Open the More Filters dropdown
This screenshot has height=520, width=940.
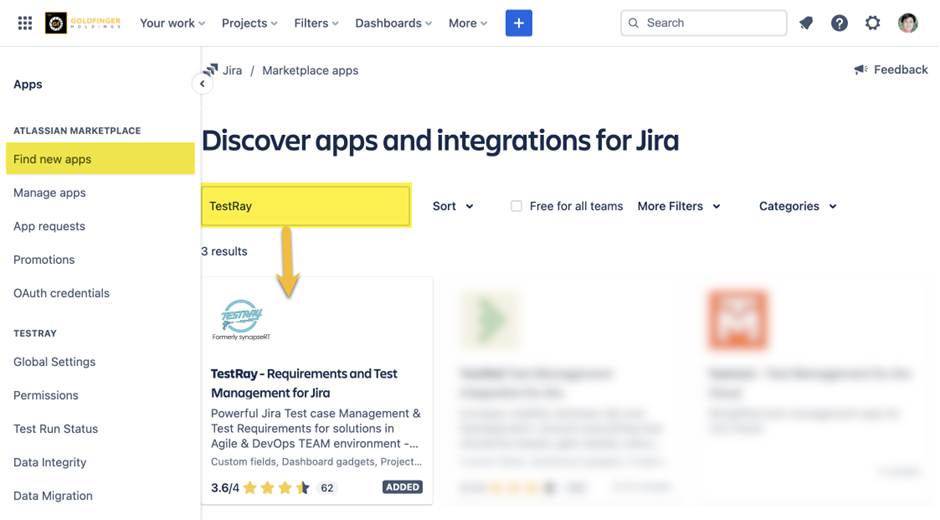[679, 206]
